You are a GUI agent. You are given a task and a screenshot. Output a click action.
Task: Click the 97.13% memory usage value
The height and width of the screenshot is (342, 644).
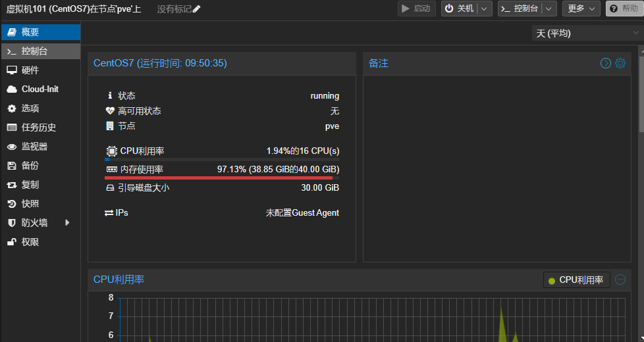coord(278,170)
